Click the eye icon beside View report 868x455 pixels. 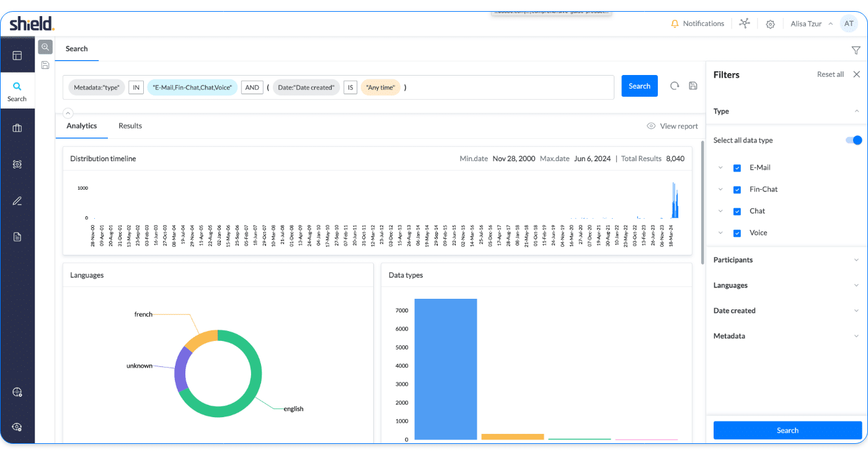click(x=651, y=126)
